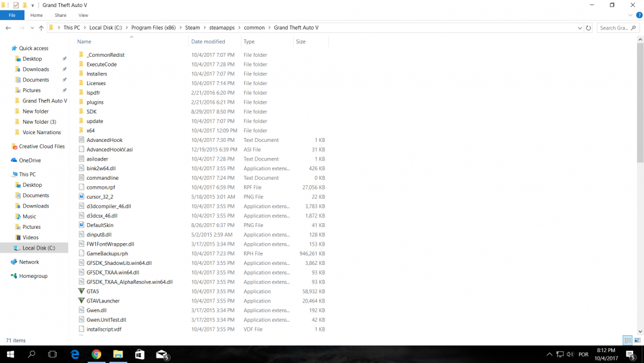Screen dimensions: 644x363
Task: Expand the address bar history dropdown
Action: tap(580, 28)
